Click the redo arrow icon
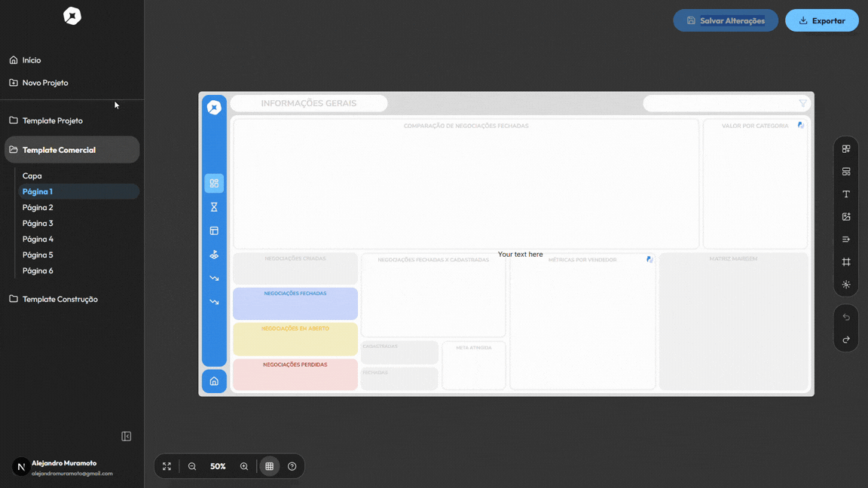This screenshot has height=488, width=868. (845, 339)
